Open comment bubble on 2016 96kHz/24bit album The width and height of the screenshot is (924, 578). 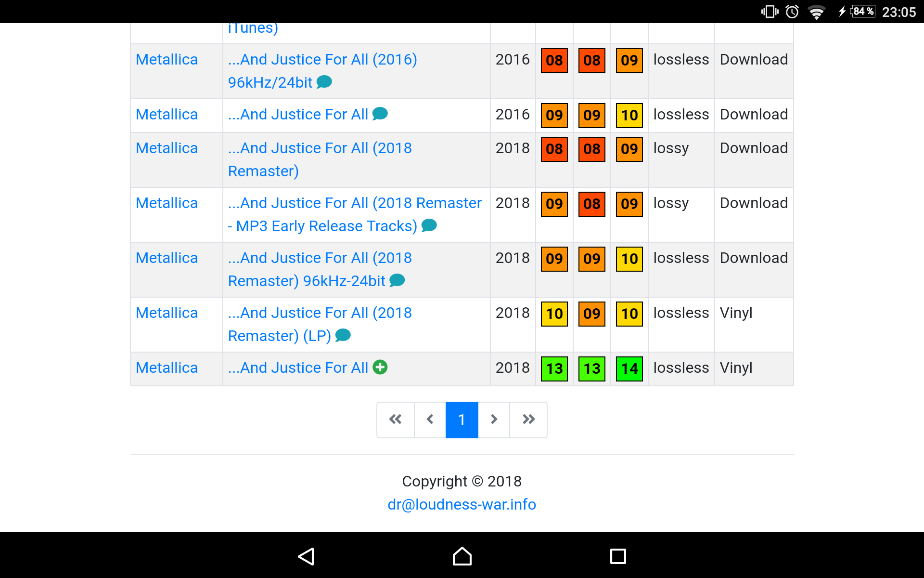tap(324, 82)
